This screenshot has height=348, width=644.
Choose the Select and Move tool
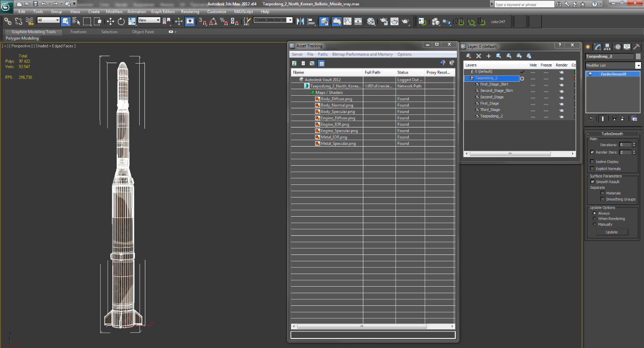tap(110, 21)
